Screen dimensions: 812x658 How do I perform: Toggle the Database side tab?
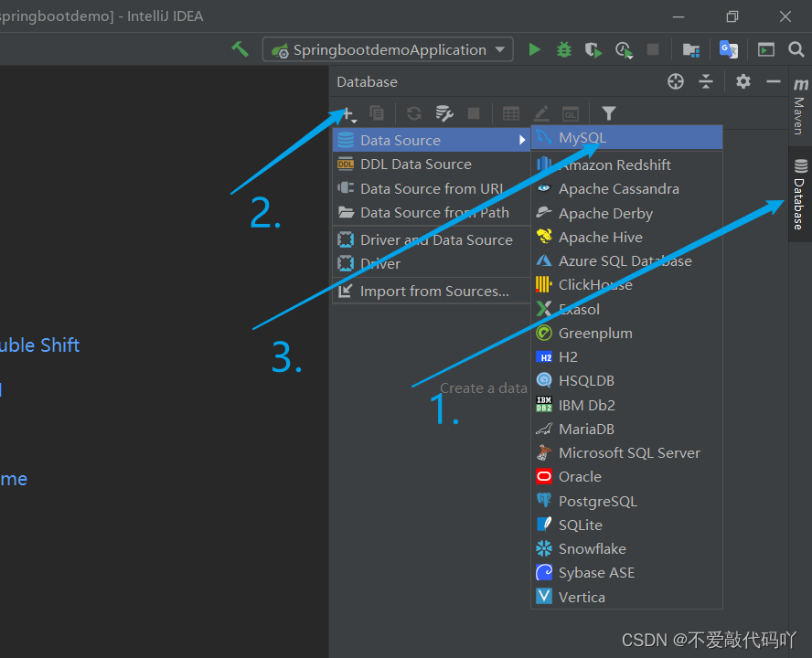coord(799,194)
